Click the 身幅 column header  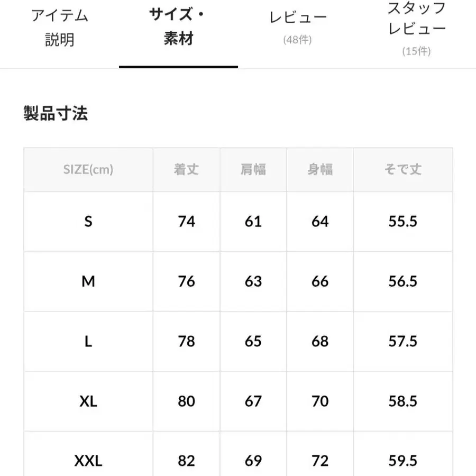point(319,170)
